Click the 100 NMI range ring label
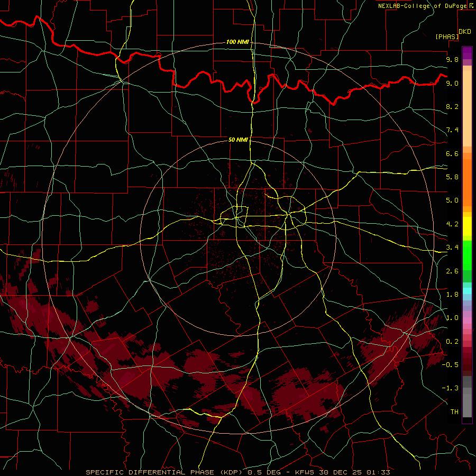 237,42
